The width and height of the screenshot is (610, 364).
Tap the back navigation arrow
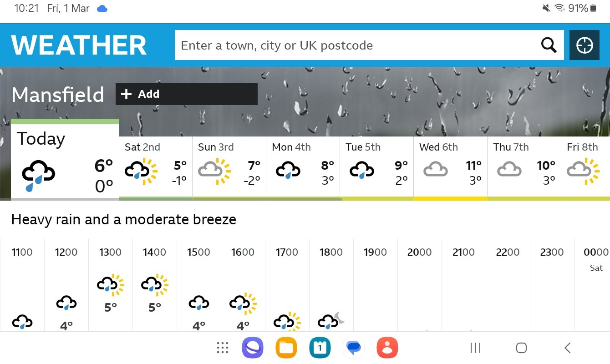click(x=567, y=348)
